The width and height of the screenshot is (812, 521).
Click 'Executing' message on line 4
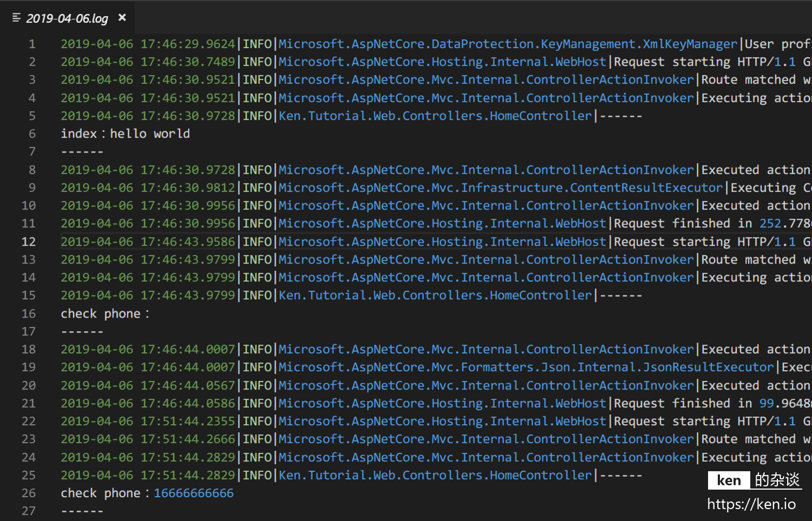tap(734, 98)
